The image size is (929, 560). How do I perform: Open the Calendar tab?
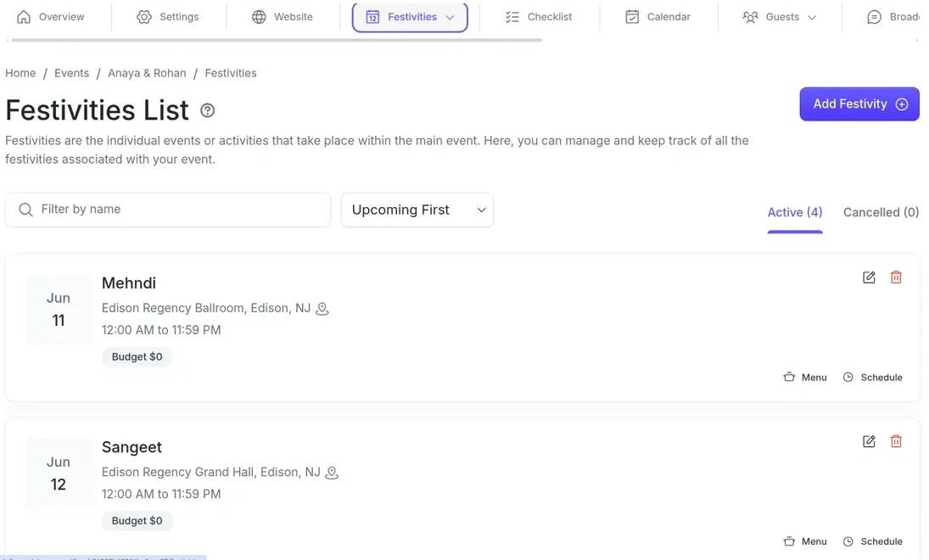tap(658, 17)
